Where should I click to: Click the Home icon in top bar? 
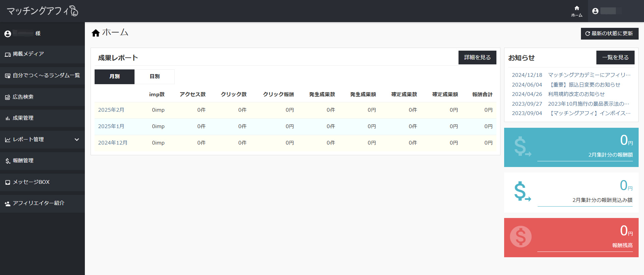click(577, 8)
